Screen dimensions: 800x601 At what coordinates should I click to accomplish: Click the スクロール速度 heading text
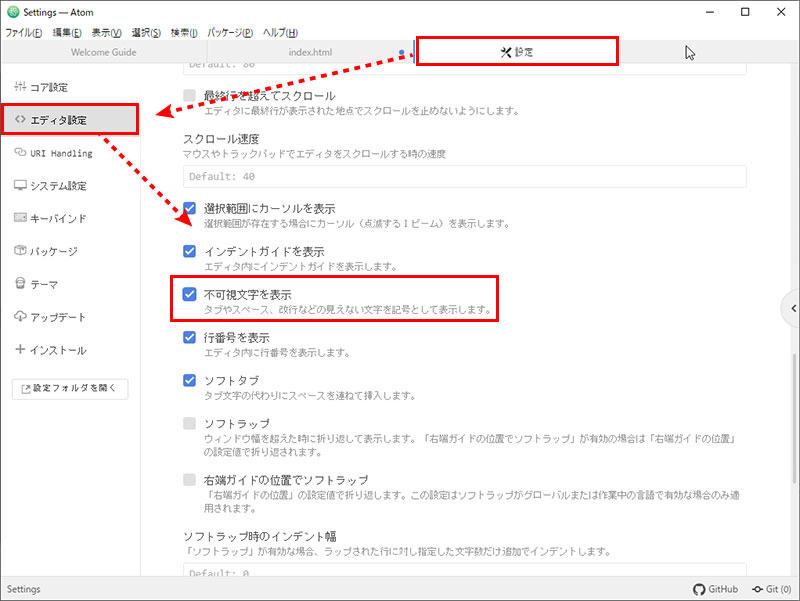coord(221,139)
